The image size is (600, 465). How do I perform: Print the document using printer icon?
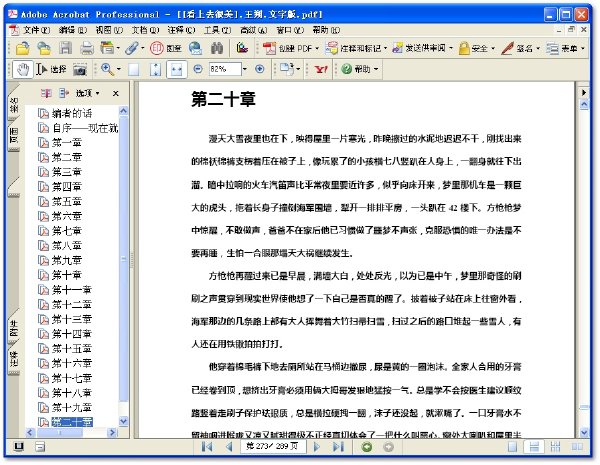coord(87,48)
